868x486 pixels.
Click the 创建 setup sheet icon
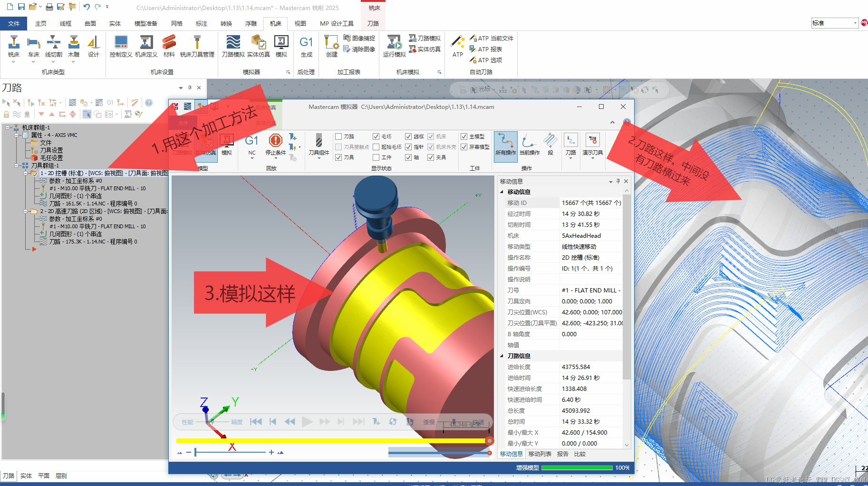[331, 47]
